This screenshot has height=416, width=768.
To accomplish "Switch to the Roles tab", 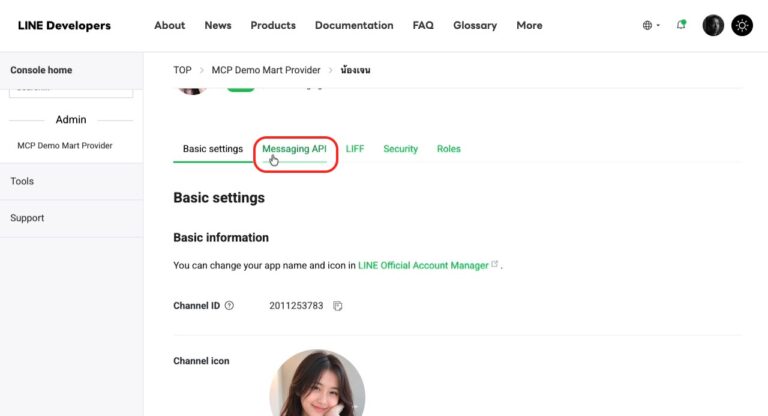I will 449,149.
